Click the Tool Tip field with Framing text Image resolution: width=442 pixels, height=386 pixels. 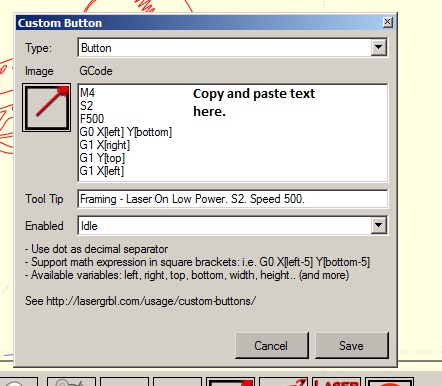coord(232,199)
